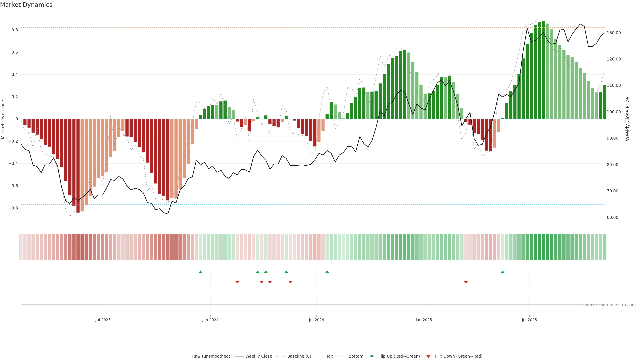Click the last green flip-up marker near Jul 2025
Viewport: 644px width, 362px height.
coord(502,272)
